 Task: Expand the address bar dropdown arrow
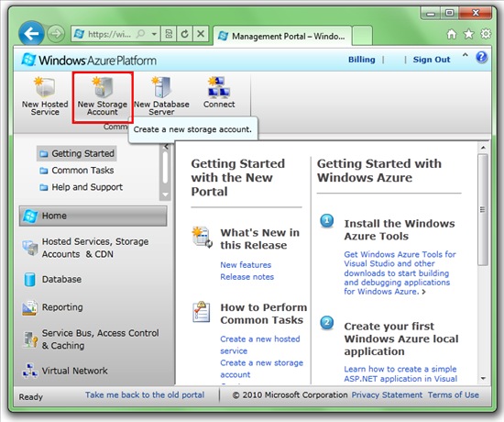pyautogui.click(x=154, y=34)
